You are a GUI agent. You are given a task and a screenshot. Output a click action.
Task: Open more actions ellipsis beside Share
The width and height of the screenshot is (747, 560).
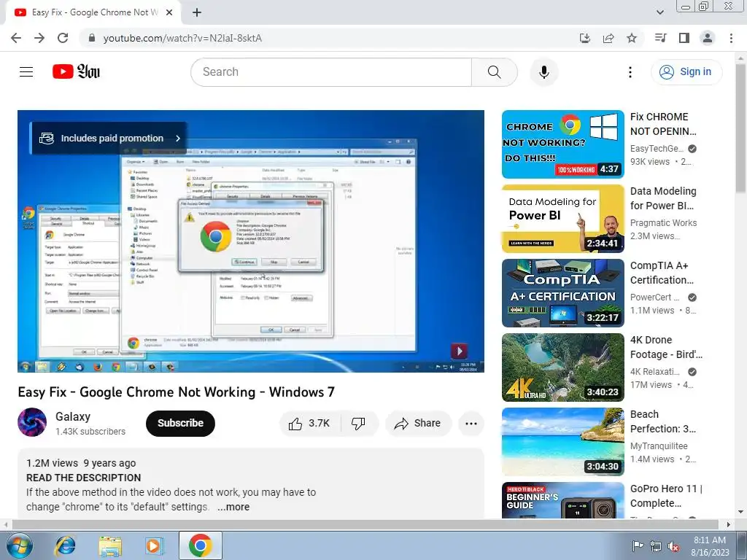[471, 424]
